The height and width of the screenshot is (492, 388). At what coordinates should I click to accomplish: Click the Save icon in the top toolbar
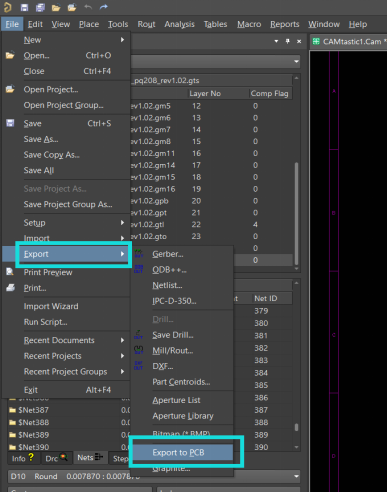[x=24, y=7]
